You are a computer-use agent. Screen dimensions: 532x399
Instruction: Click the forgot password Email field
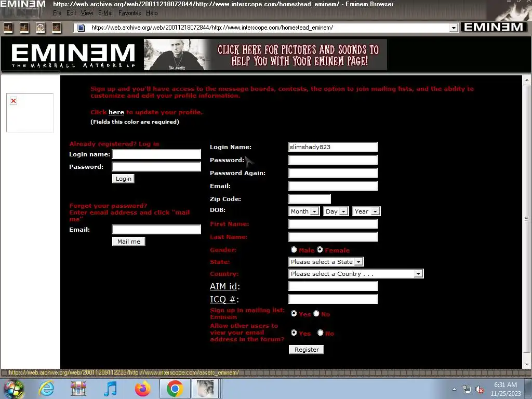point(156,229)
